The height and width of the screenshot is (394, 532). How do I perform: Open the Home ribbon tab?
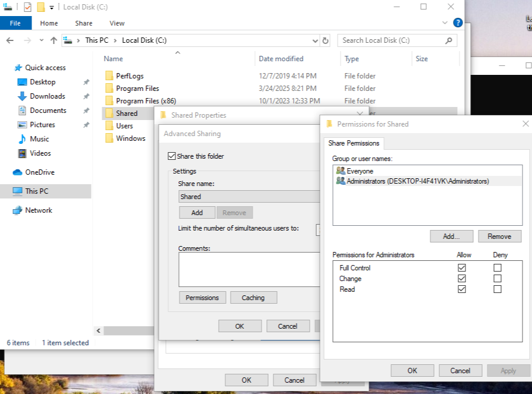[49, 23]
